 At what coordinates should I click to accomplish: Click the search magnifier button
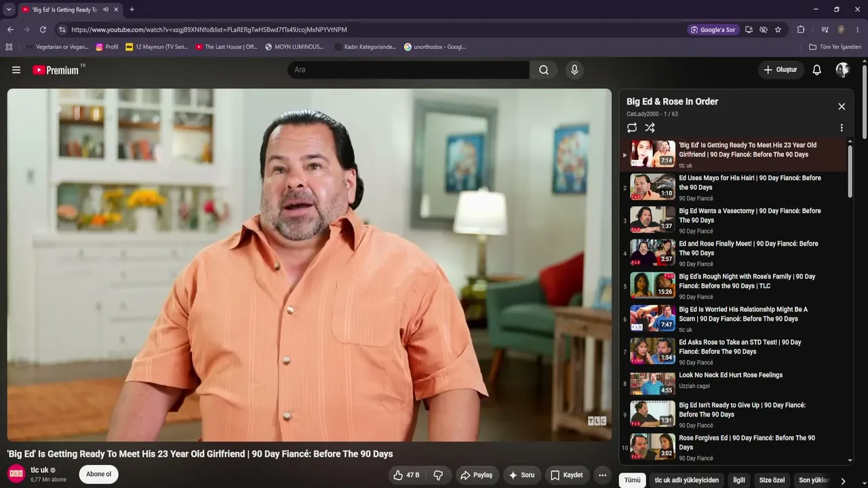pyautogui.click(x=543, y=70)
